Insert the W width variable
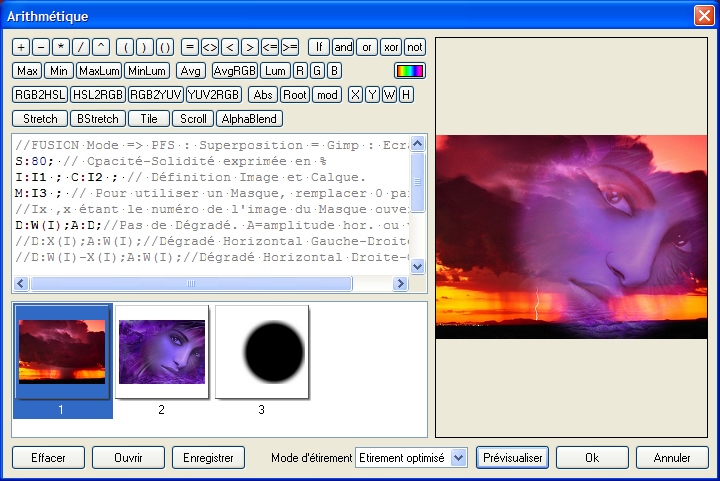 point(389,95)
